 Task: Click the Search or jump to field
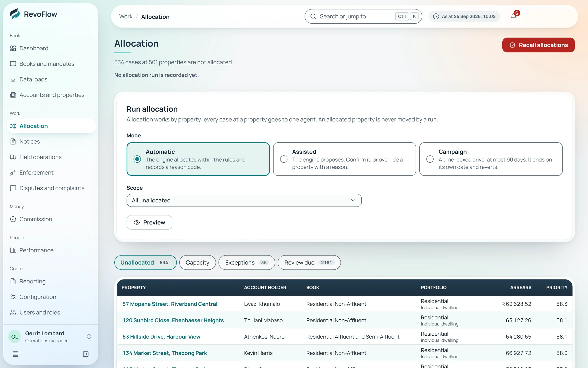[363, 16]
